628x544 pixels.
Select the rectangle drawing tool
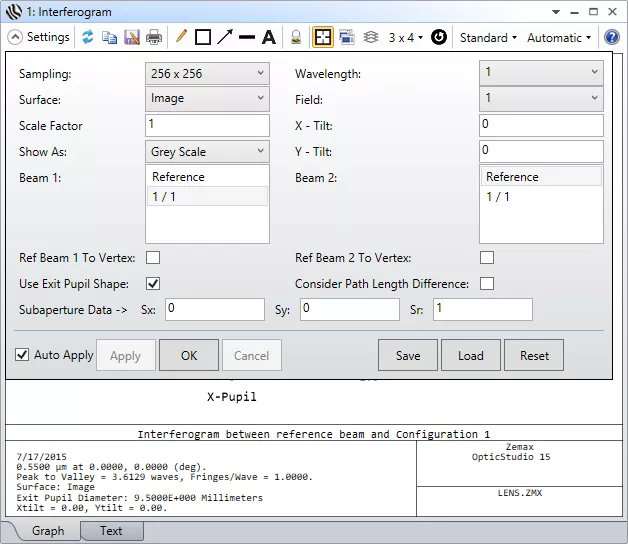203,37
